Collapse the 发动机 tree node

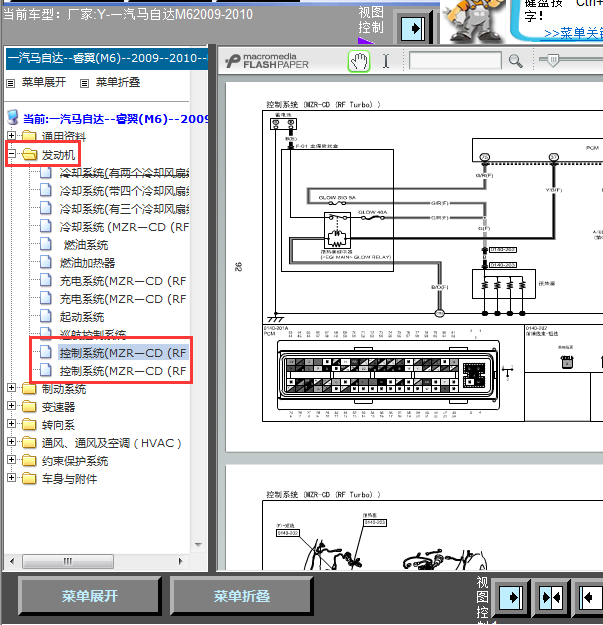click(x=12, y=153)
